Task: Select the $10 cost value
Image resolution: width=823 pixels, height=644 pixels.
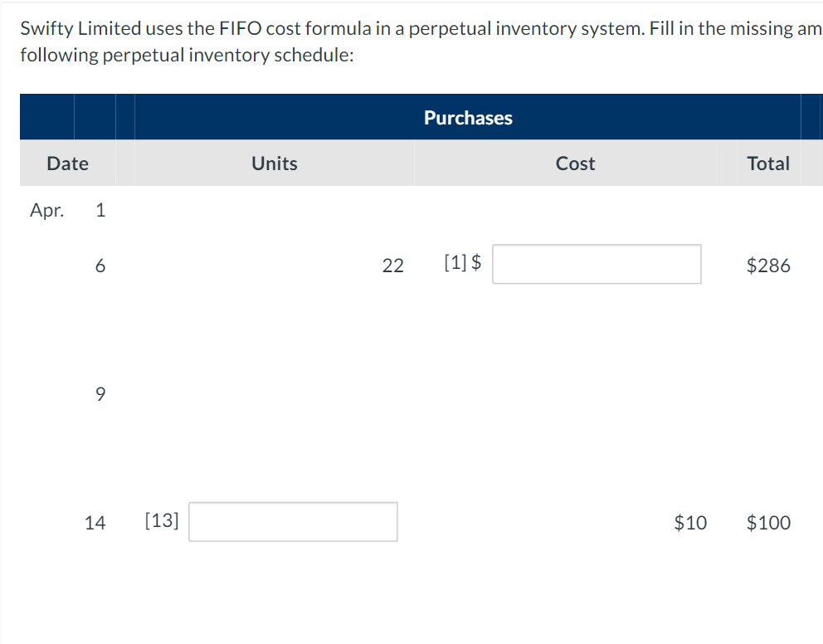Action: (x=689, y=523)
